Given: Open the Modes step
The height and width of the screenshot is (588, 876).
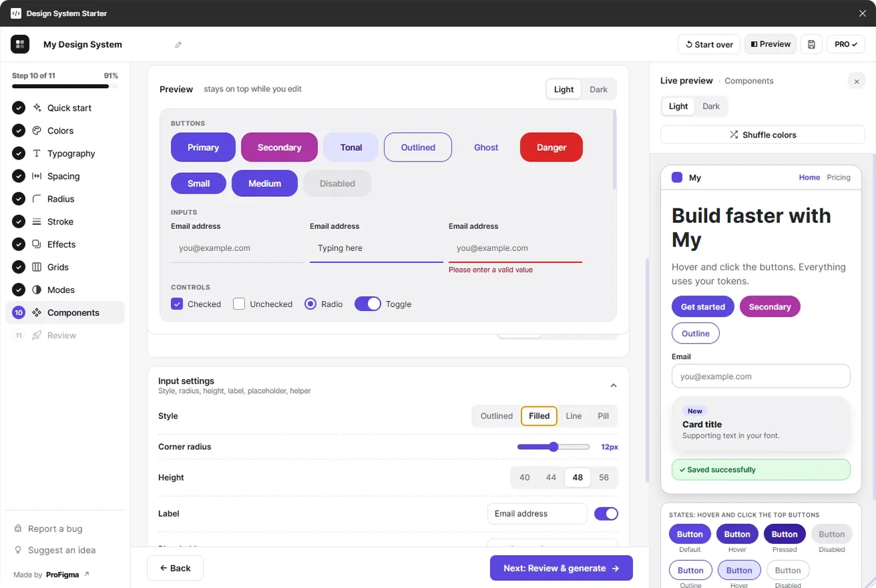Looking at the screenshot, I should click(65, 290).
